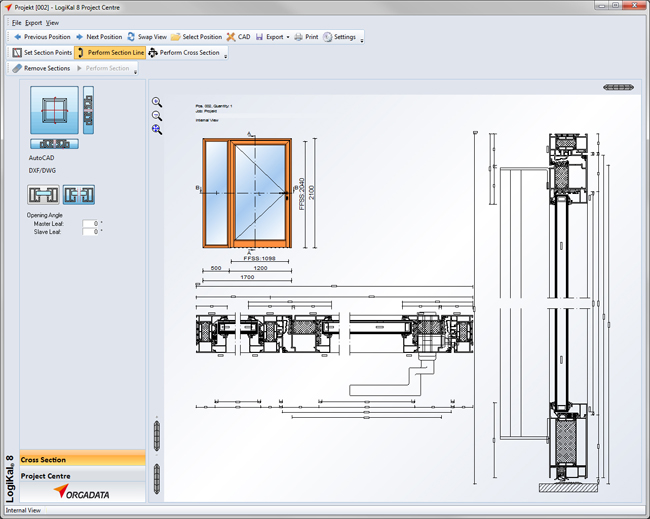Viewport: 650px width, 519px height.
Task: Click the upper vertical splitter grip
Action: pos(157,436)
